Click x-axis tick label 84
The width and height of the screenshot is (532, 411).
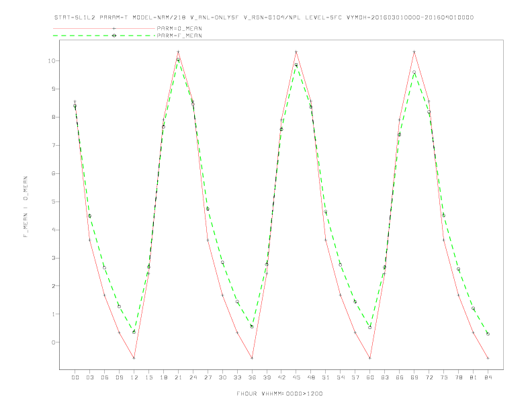click(x=488, y=377)
